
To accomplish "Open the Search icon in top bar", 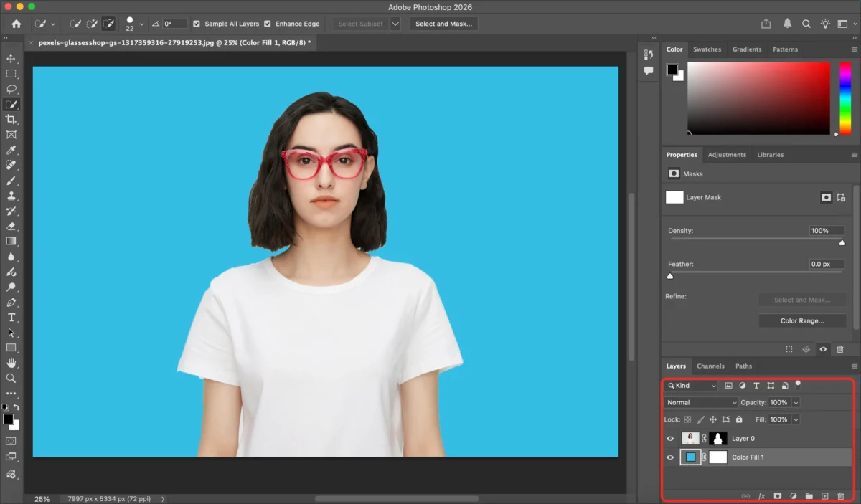I will tap(807, 24).
